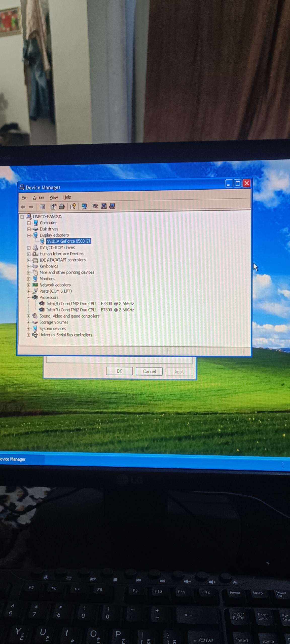Toggle the show/hide console tree icon
290x644 pixels.
point(42,207)
